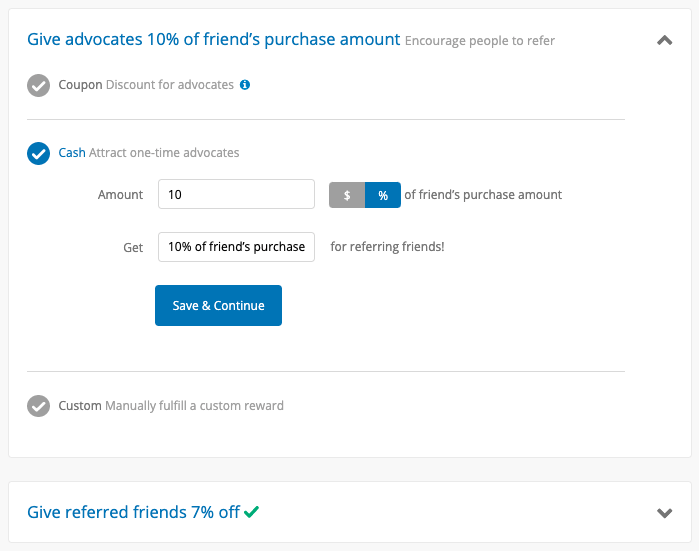Click 'Give advocates 10%' section heading

[214, 39]
